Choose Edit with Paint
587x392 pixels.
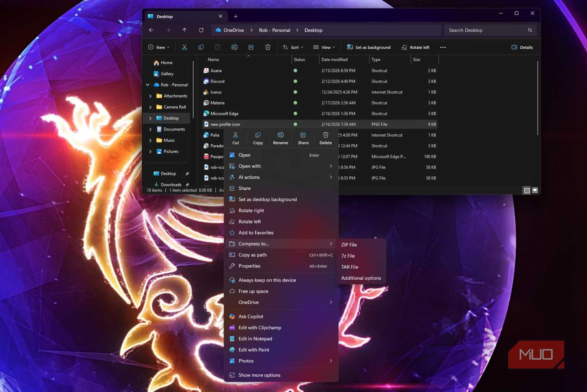coord(281,350)
